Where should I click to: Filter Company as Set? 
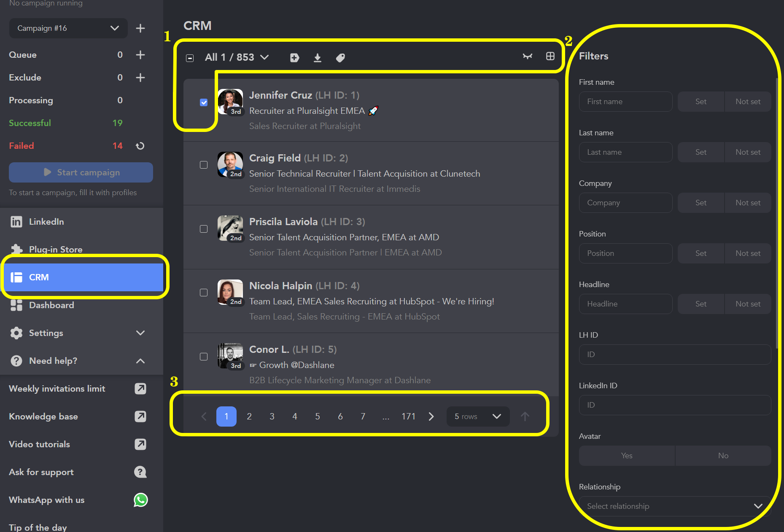pos(701,203)
